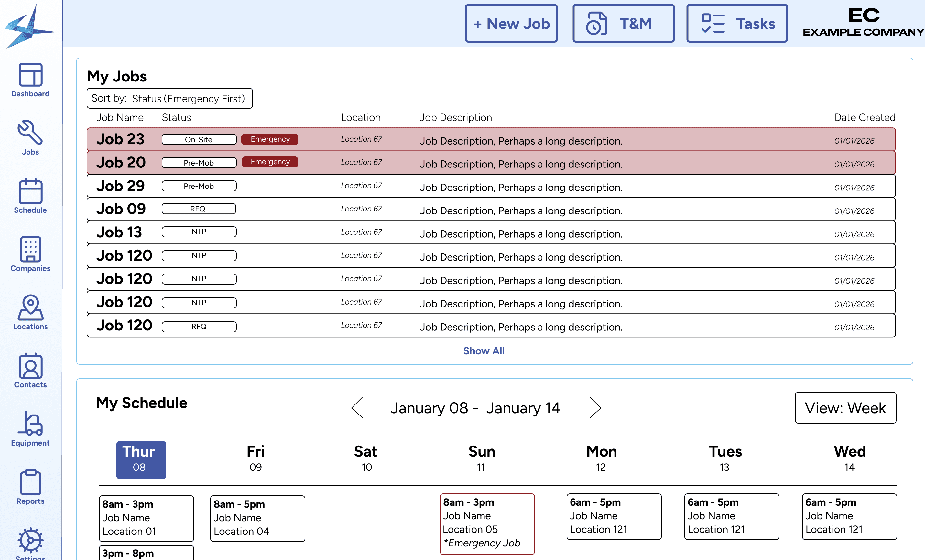Go to next week with right chevron
Viewport: 925px width, 560px height.
[595, 408]
